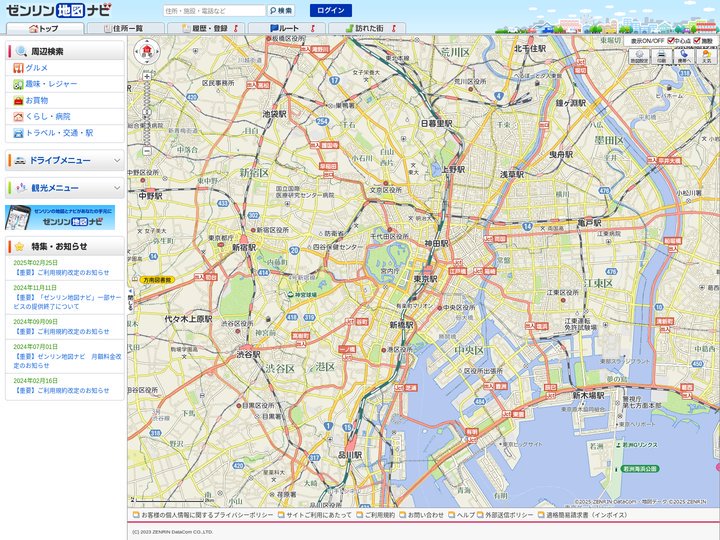Click the 東京駅 station label
This screenshot has width=720, height=540.
coord(426,279)
